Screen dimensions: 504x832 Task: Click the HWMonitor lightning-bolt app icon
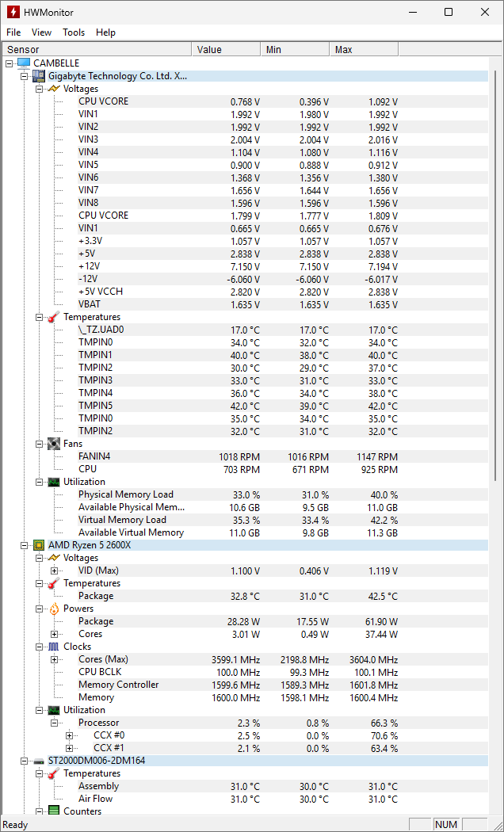pyautogui.click(x=13, y=12)
